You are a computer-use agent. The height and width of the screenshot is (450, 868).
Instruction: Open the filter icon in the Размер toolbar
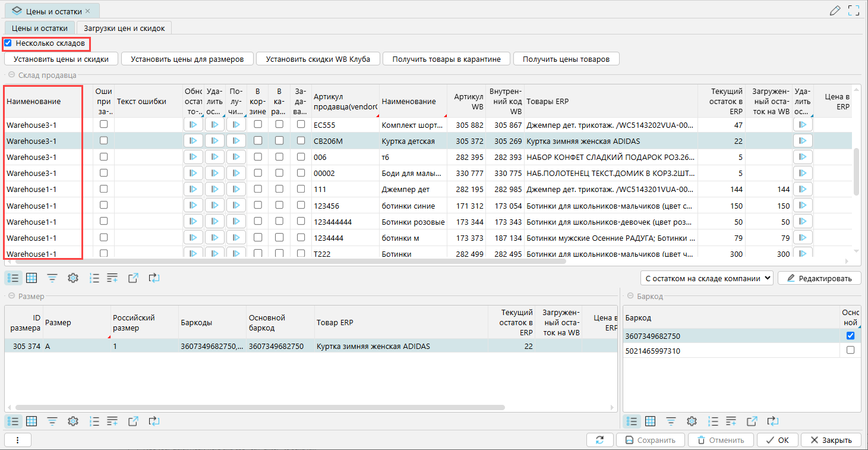click(x=52, y=421)
